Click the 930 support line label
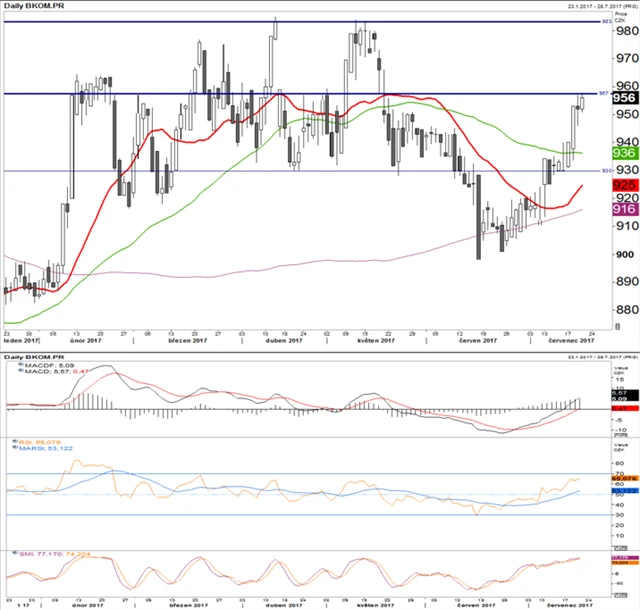Viewport: 640px width, 610px height. click(607, 171)
